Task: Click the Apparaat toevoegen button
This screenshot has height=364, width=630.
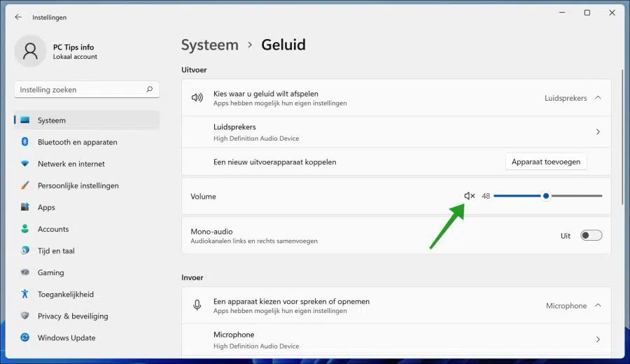Action: pyautogui.click(x=545, y=162)
